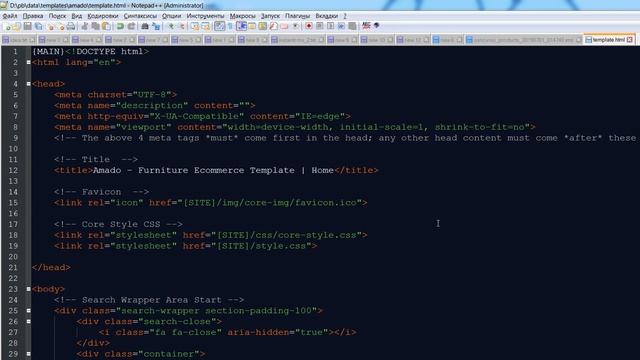Click the Stop Recording macro icon
640x360 pixels.
pyautogui.click(x=320, y=27)
